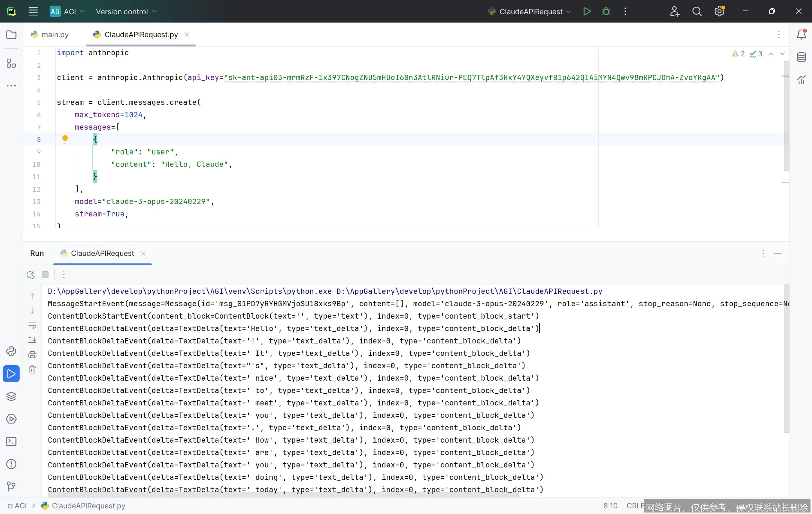
Task: Click AGI breadcrumb in status bar
Action: pyautogui.click(x=20, y=506)
